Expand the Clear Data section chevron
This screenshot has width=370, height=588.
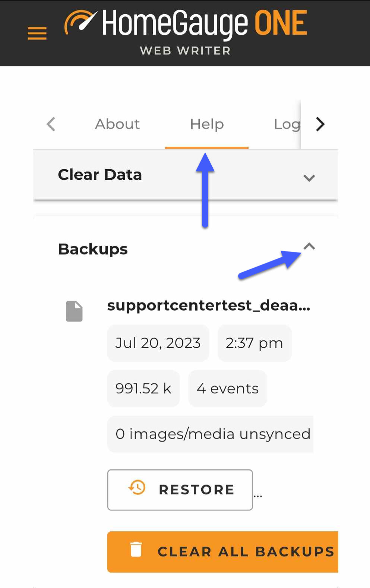(309, 178)
